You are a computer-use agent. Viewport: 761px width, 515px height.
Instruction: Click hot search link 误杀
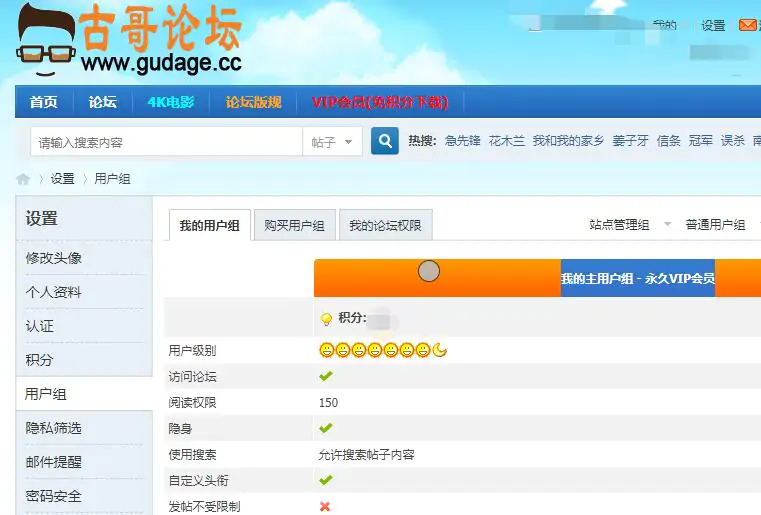pos(733,141)
